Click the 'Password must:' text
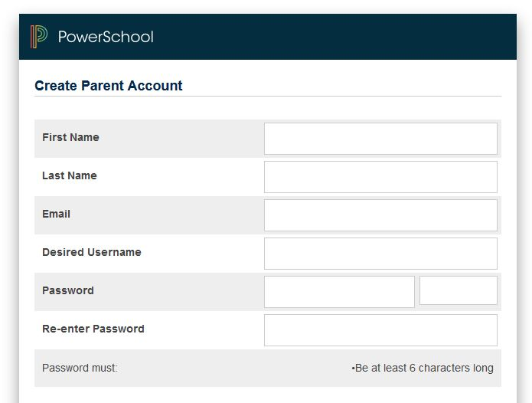Screen dimensions: 532x403 tap(80, 368)
